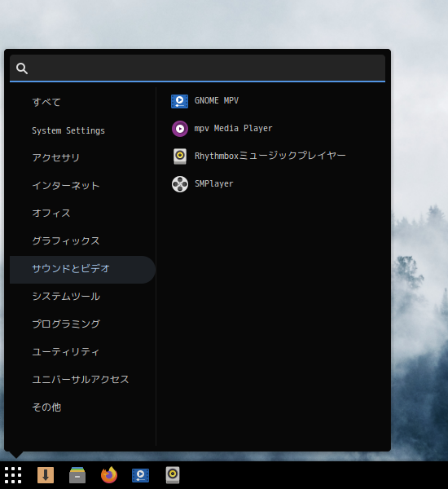The width and height of the screenshot is (448, 489).
Task: Open SMPlayer film reel icon
Action: click(179, 184)
